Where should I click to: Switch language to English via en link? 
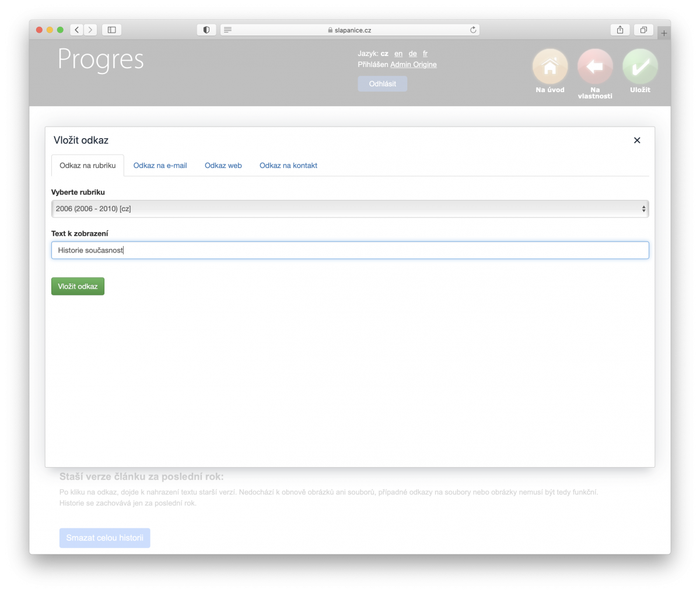pos(398,54)
